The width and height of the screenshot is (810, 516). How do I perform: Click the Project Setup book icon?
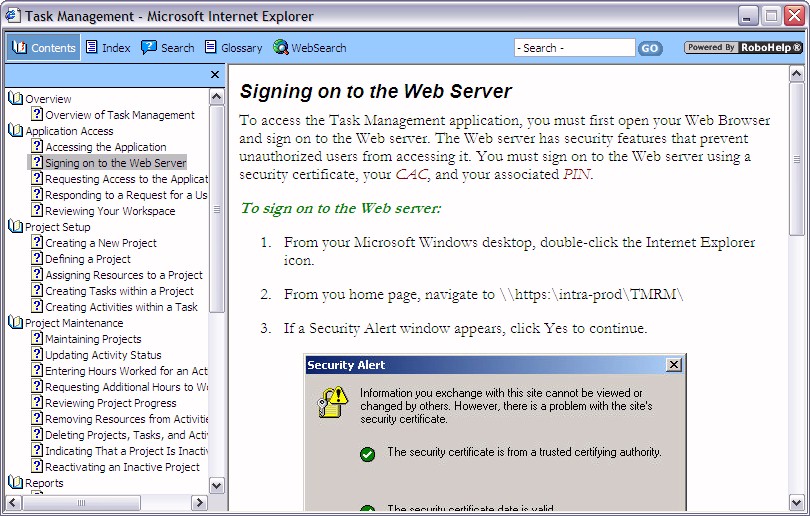(16, 227)
